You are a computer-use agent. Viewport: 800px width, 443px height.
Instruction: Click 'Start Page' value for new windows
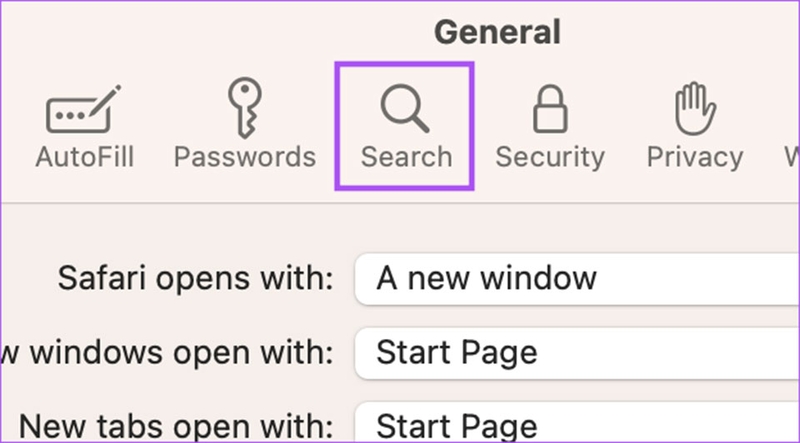tap(457, 353)
